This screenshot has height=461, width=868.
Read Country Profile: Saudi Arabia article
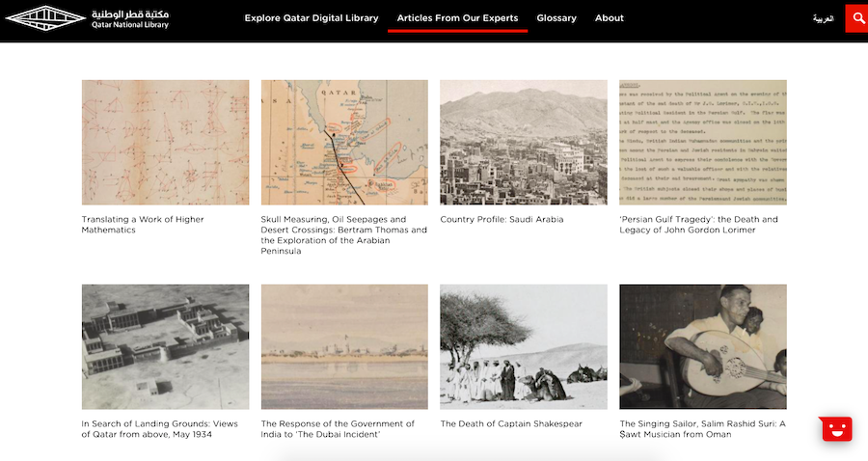click(502, 219)
